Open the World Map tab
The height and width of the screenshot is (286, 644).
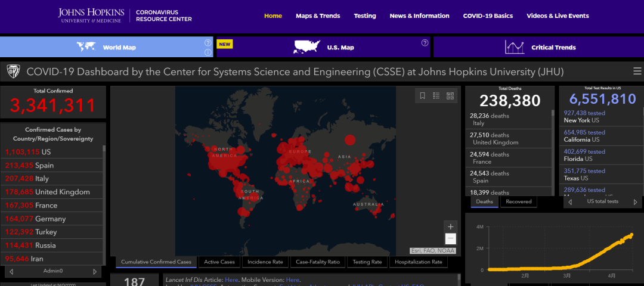[x=106, y=47]
